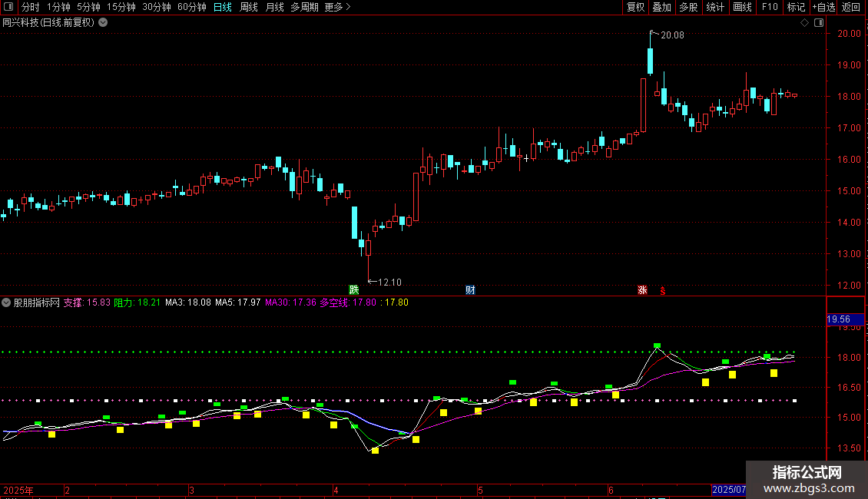Image resolution: width=868 pixels, height=499 pixels.
Task: Click the 同兴科技(日线,前复权) chart title
Action: pyautogui.click(x=48, y=23)
